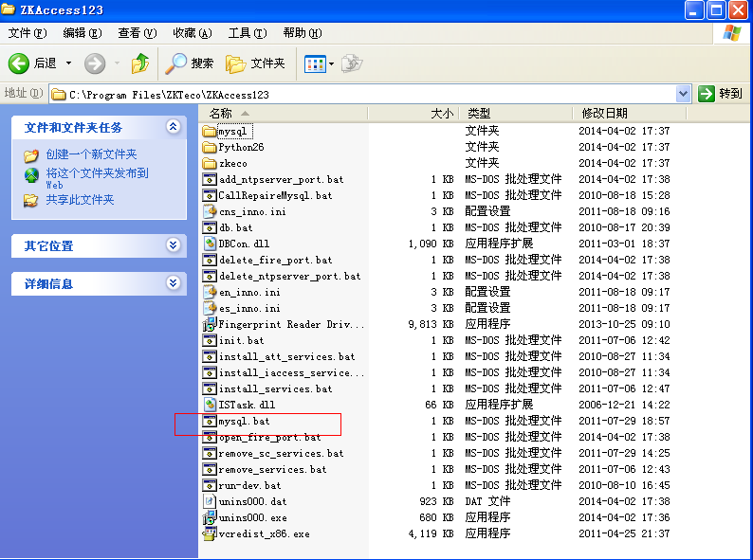
Task: Select the Python26 folder icon
Action: point(210,147)
